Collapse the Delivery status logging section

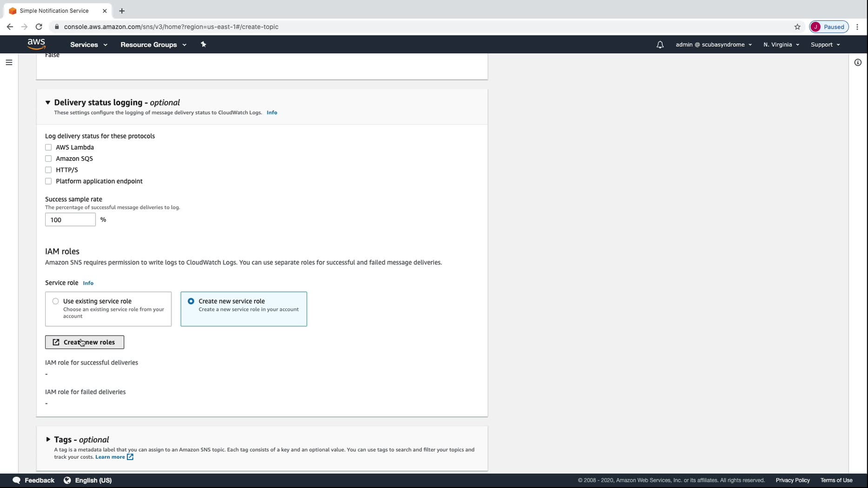click(x=48, y=102)
